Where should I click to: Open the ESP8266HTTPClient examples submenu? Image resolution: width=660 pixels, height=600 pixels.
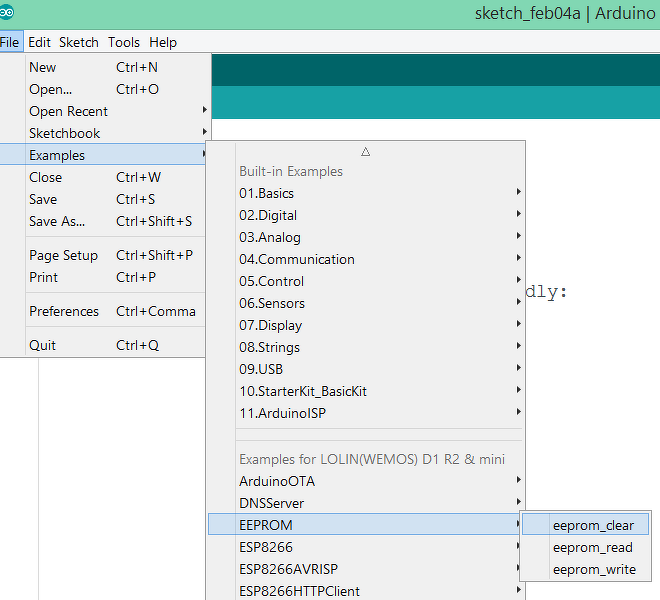coord(366,591)
